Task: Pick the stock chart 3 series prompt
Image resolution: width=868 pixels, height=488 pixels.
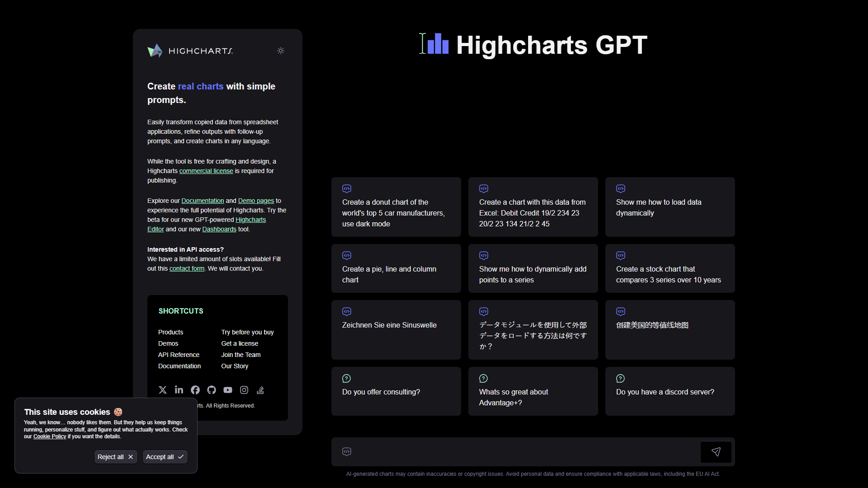Action: [x=670, y=268]
